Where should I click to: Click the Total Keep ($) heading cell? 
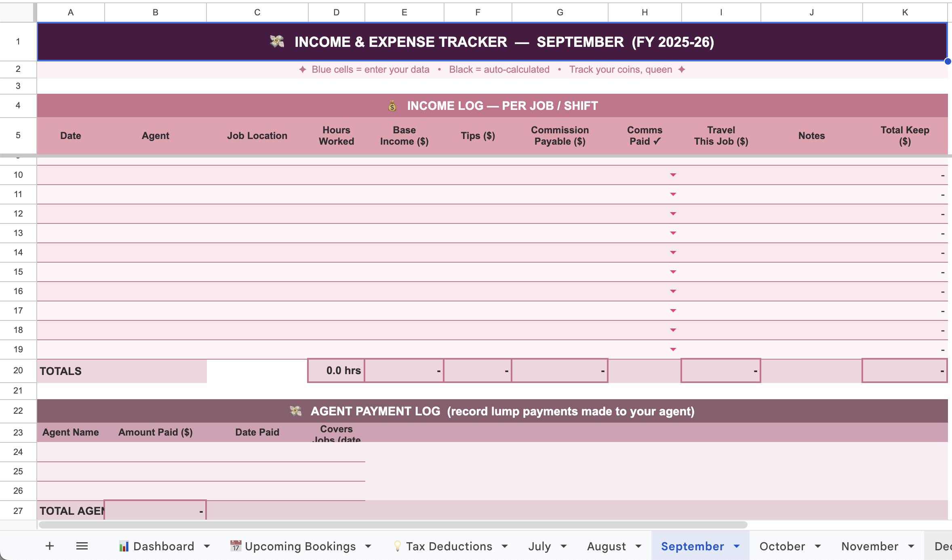[x=905, y=136]
